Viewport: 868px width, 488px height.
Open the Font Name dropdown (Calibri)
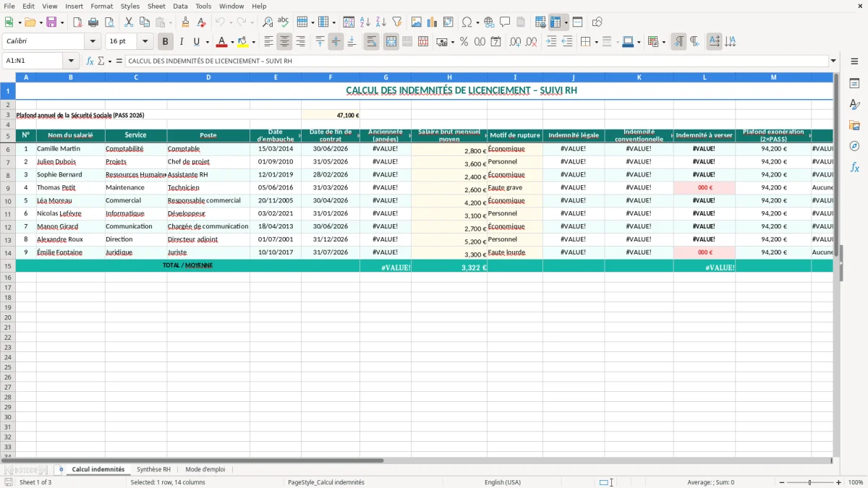click(x=93, y=42)
